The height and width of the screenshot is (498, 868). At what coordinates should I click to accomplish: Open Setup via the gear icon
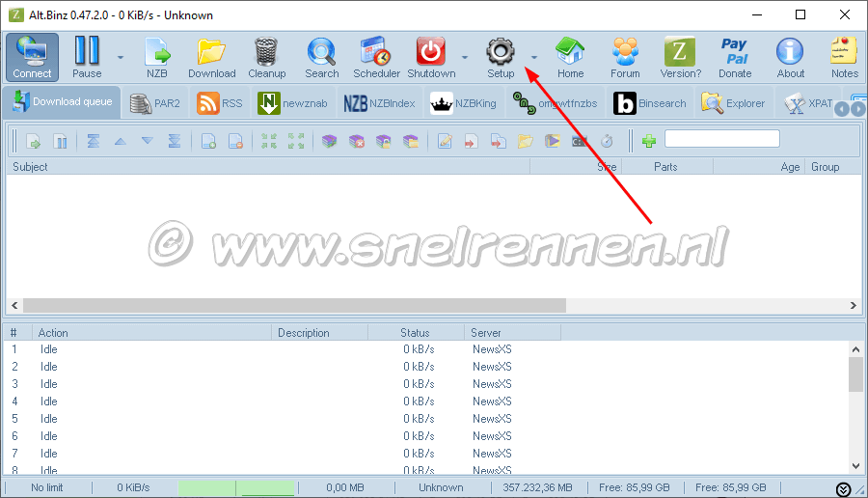[x=501, y=57]
